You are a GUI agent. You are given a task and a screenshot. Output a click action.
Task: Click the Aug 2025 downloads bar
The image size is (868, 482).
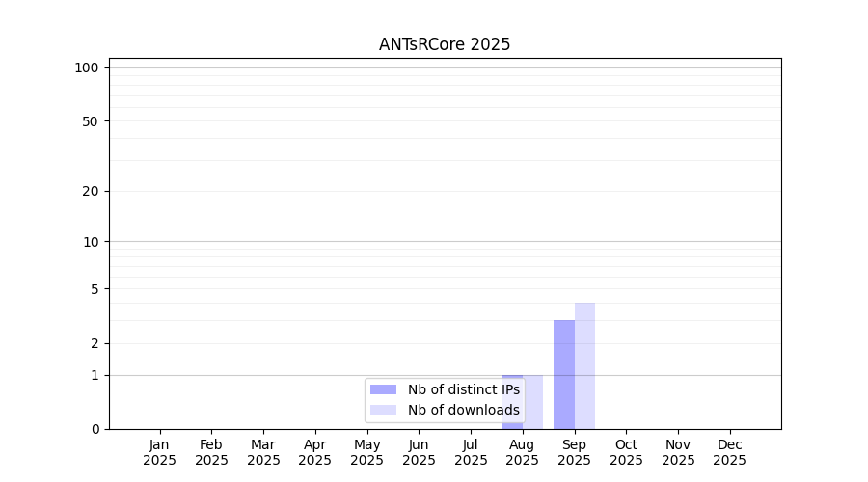[x=533, y=402]
